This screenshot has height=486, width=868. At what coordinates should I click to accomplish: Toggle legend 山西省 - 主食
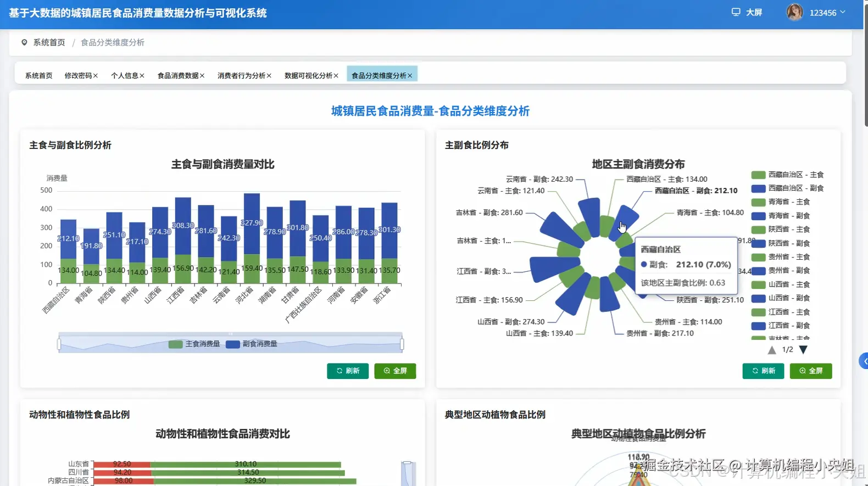(x=781, y=284)
